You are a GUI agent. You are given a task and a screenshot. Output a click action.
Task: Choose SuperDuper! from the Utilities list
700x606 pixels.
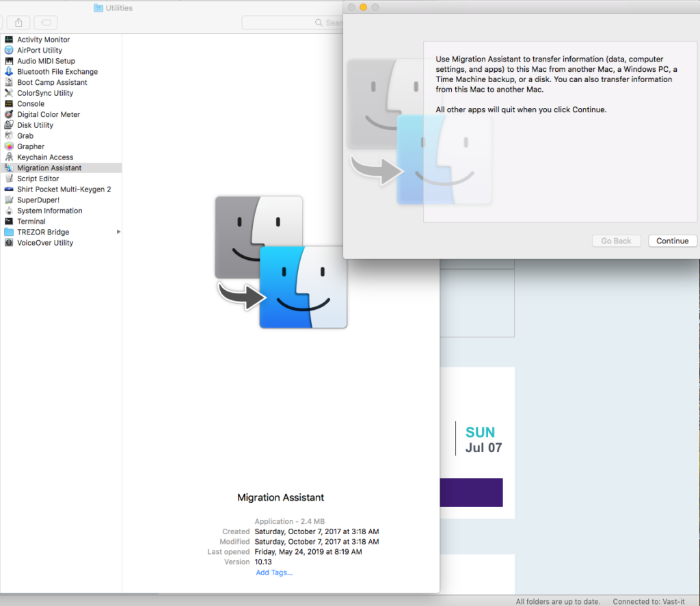(x=38, y=200)
